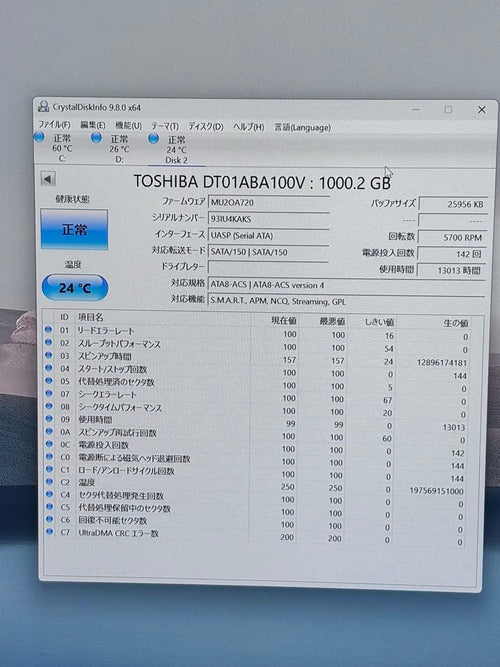Click status dot for row 0A スピンアップ再試行回数
Screen dimensions: 500x667
point(49,431)
